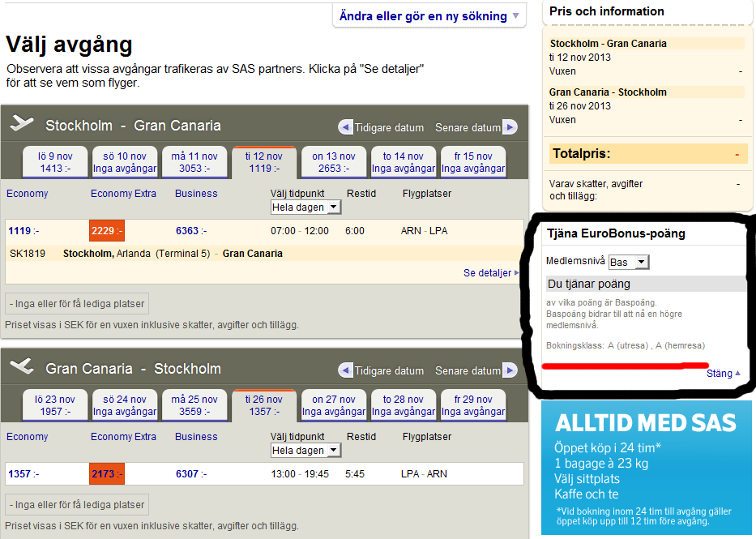The image size is (756, 539).
Task: Select the 'lö 23 nov' return date tab
Action: pyautogui.click(x=55, y=405)
